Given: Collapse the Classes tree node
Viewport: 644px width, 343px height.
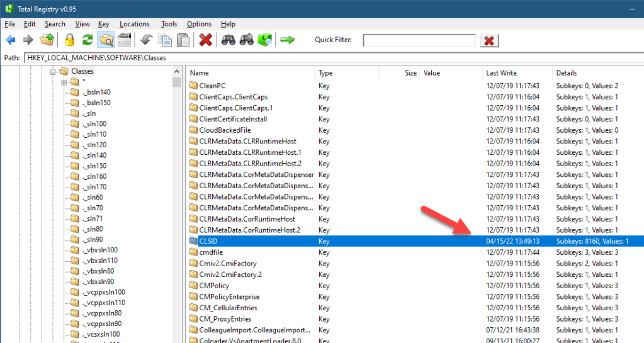Looking at the screenshot, I should [54, 72].
